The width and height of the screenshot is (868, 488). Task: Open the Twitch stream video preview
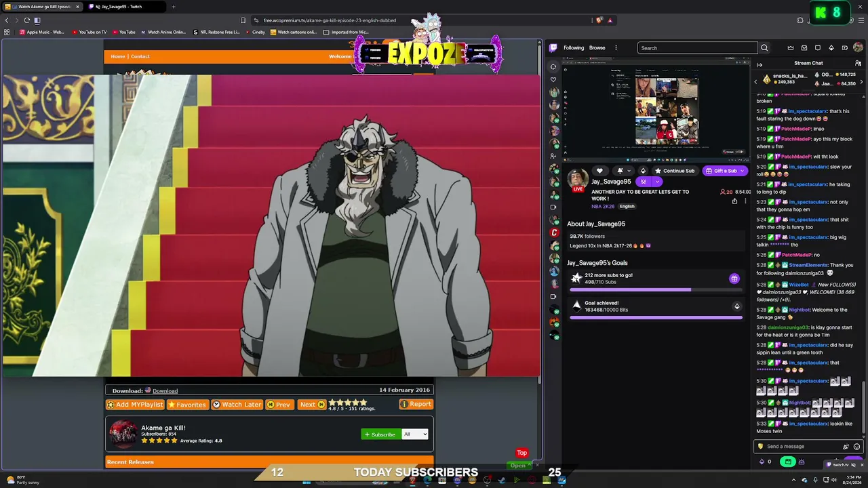(x=656, y=108)
